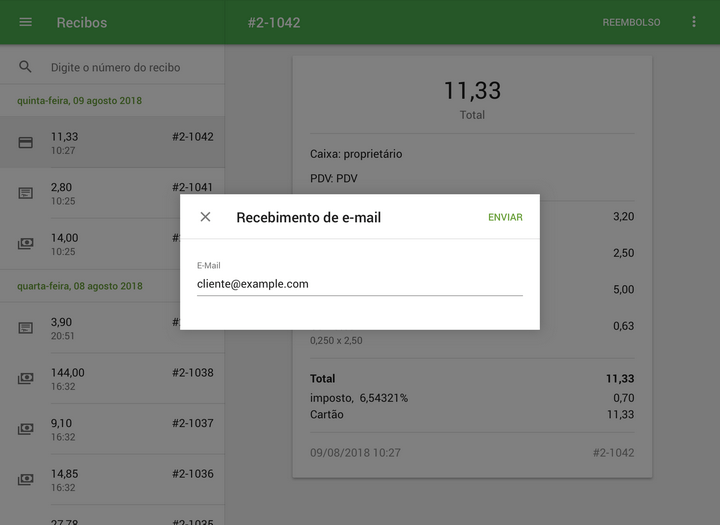Viewport: 720px width, 525px height.
Task: Click the PDV: PDV line
Action: [334, 178]
